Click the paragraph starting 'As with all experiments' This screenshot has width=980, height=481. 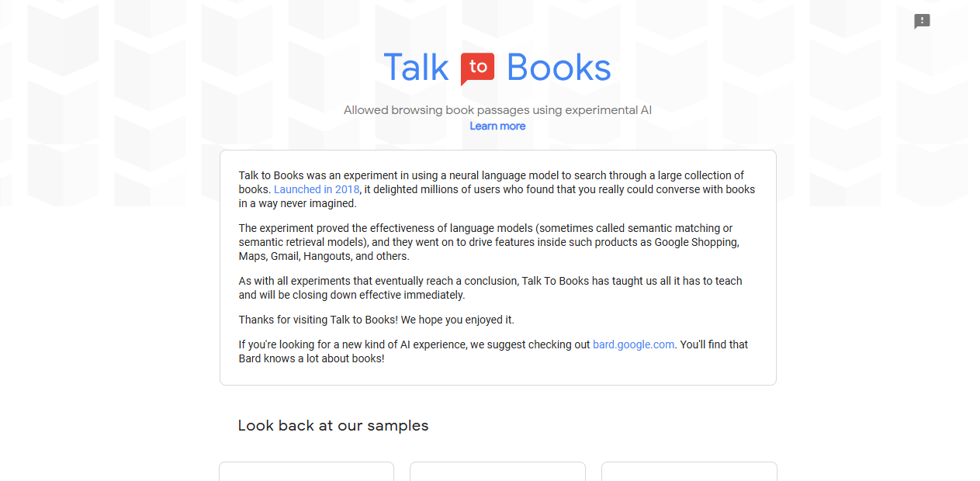[490, 288]
